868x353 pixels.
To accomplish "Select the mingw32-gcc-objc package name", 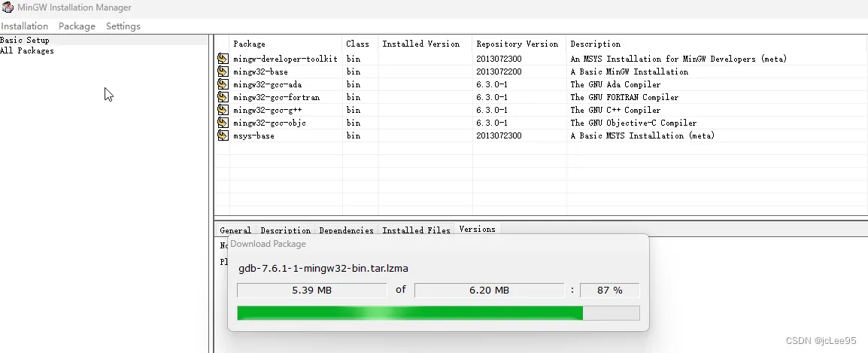I will click(x=269, y=123).
